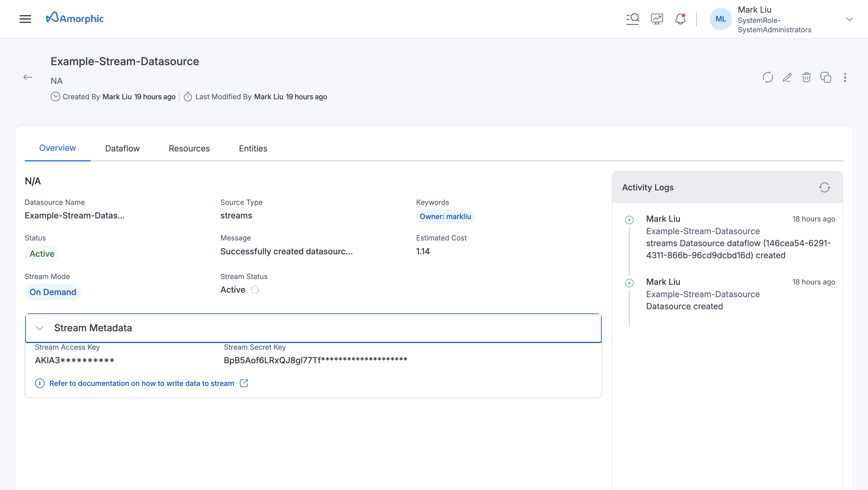Click the Amorphic logo
This screenshot has width=868, height=490.
coord(75,18)
